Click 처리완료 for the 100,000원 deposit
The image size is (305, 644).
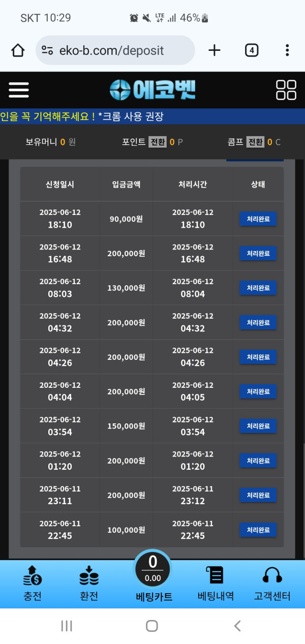pos(258,530)
